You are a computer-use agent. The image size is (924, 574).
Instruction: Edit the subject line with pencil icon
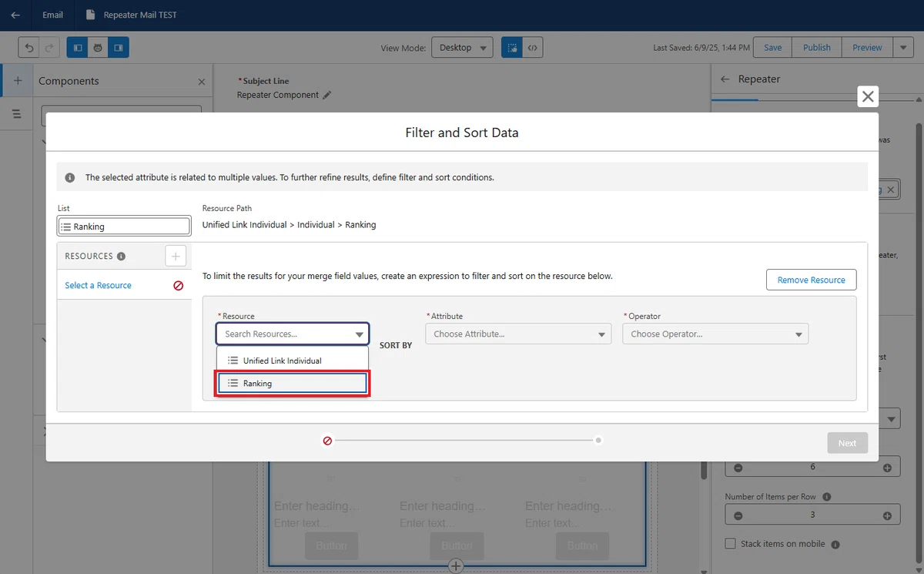(327, 95)
